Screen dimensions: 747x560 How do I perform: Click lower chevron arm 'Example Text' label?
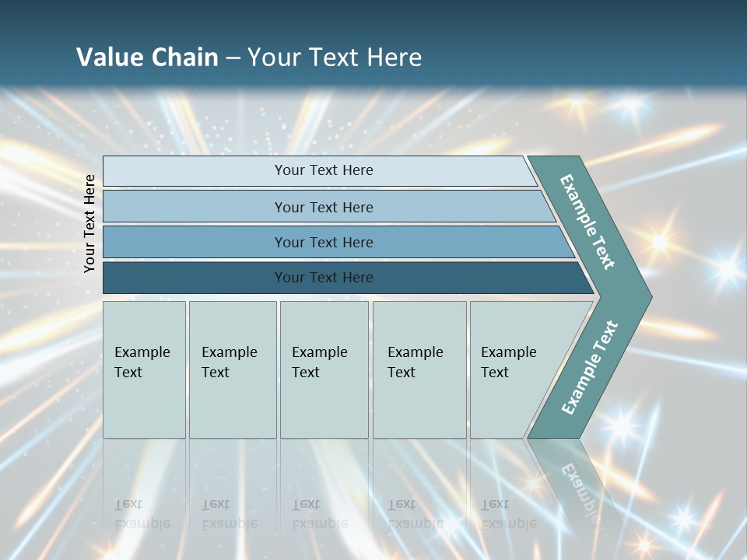coord(590,367)
